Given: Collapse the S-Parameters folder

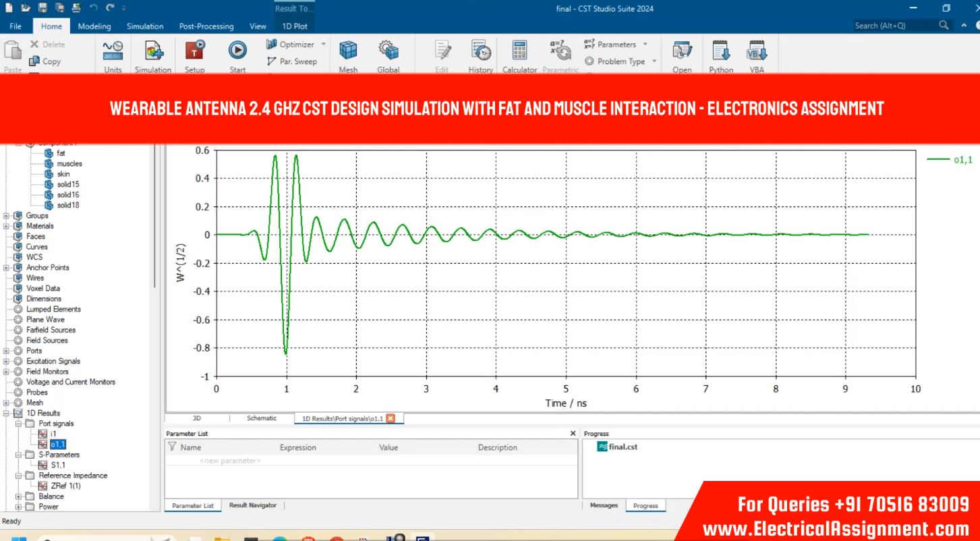Looking at the screenshot, I should [19, 455].
